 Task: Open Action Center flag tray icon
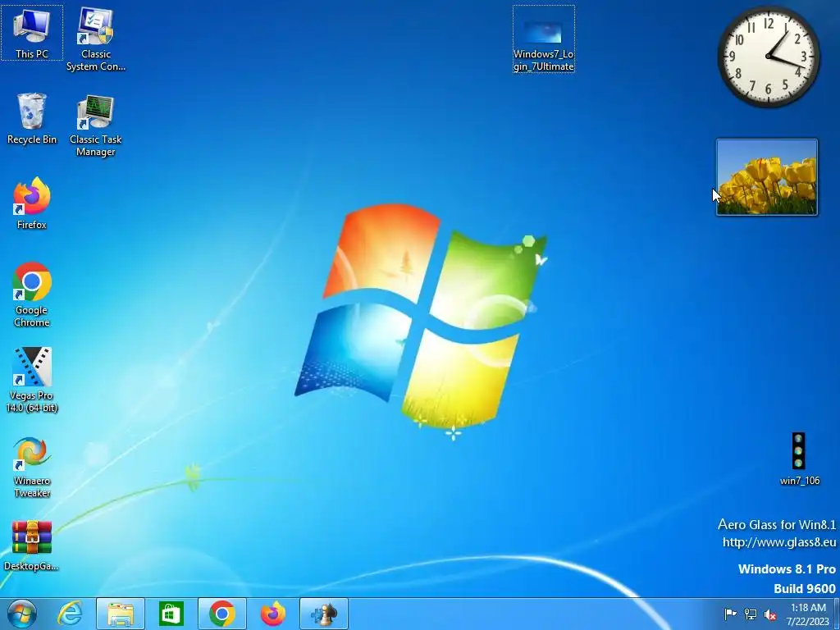coord(730,614)
